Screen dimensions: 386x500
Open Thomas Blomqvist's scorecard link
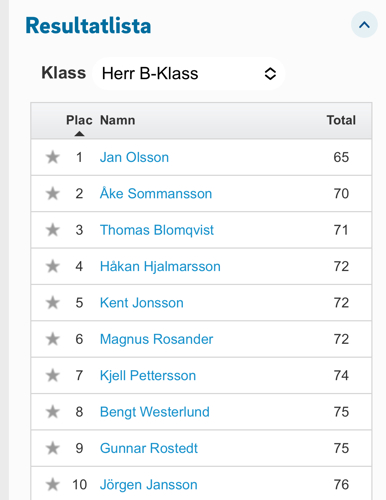pos(157,230)
